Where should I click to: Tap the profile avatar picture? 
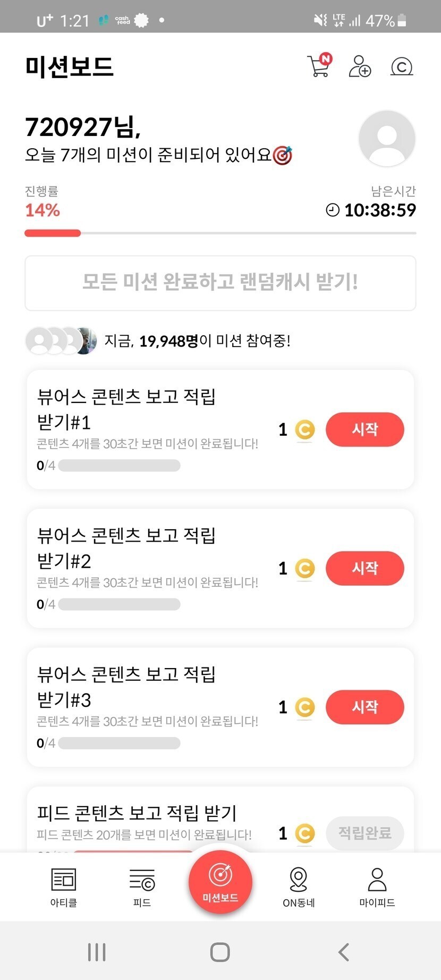coord(387,138)
